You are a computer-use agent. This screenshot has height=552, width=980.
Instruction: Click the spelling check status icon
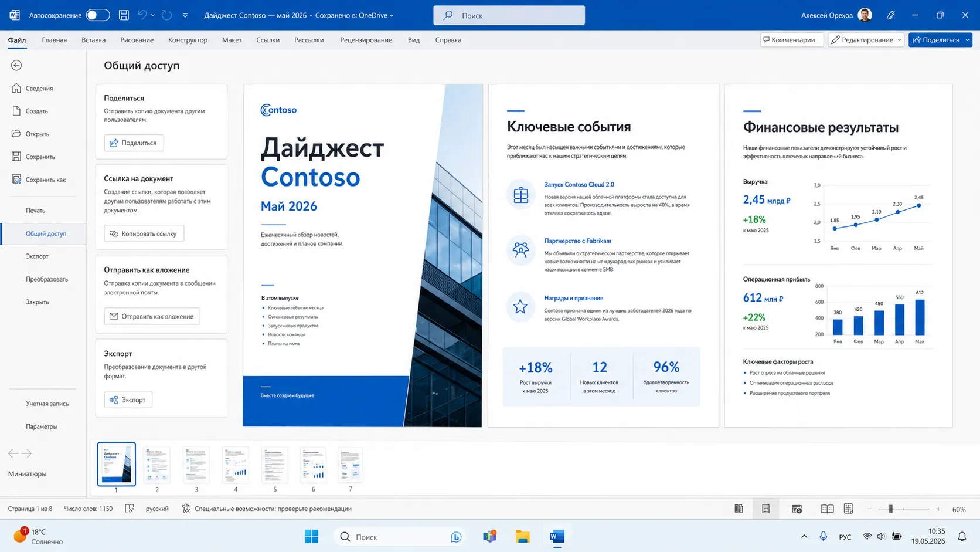(x=130, y=509)
